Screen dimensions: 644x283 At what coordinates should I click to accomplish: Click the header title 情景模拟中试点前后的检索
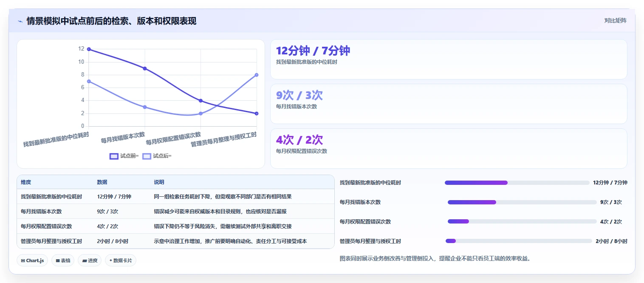pos(111,21)
